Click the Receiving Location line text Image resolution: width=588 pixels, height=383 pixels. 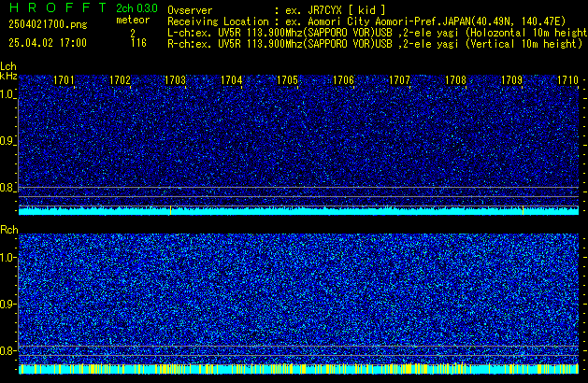tap(366, 21)
